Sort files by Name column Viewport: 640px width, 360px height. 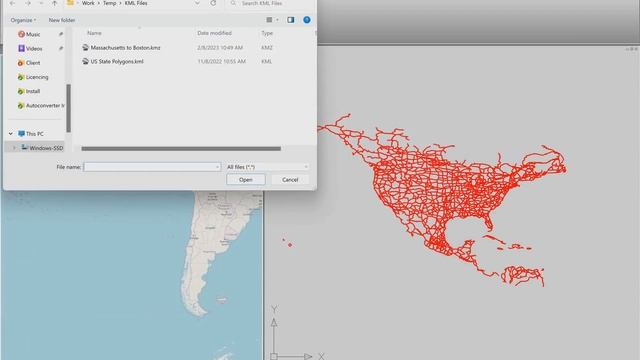(x=94, y=33)
